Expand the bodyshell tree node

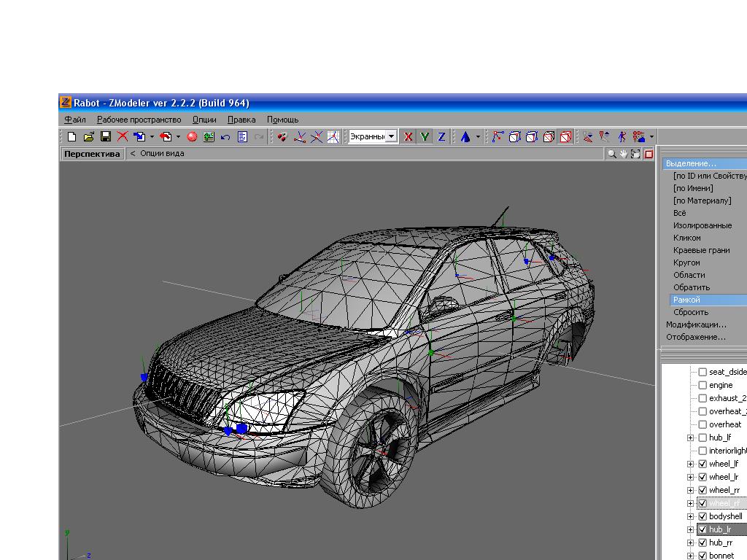[690, 516]
